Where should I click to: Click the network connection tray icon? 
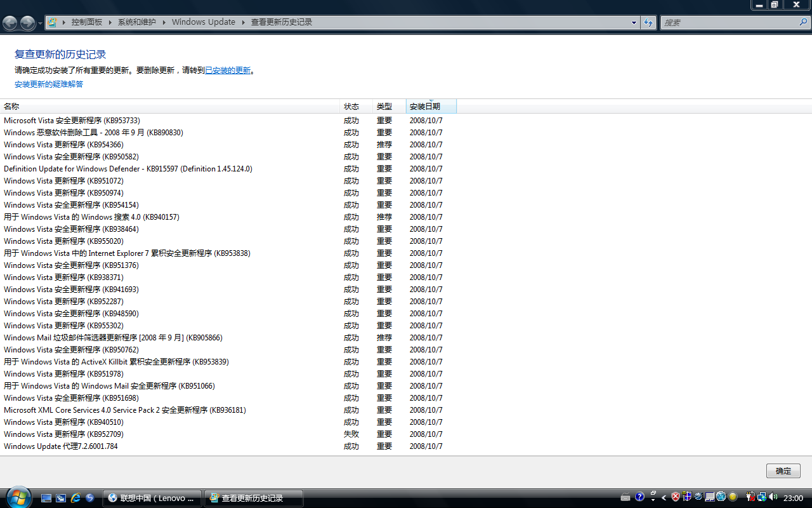tap(762, 497)
